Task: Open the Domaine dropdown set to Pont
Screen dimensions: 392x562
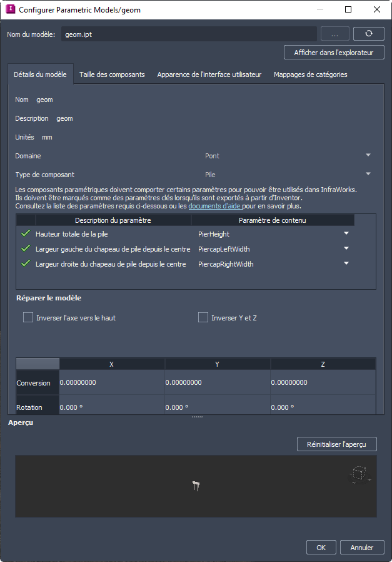Action: tap(368, 155)
